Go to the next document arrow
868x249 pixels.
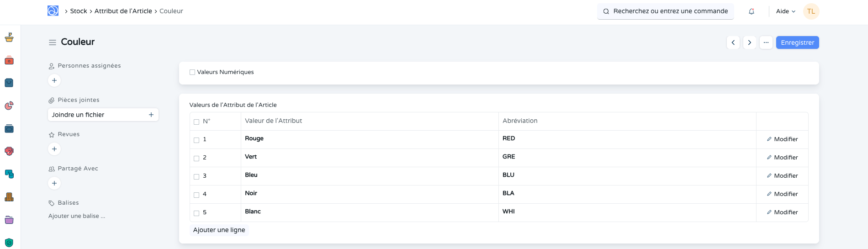click(x=750, y=42)
